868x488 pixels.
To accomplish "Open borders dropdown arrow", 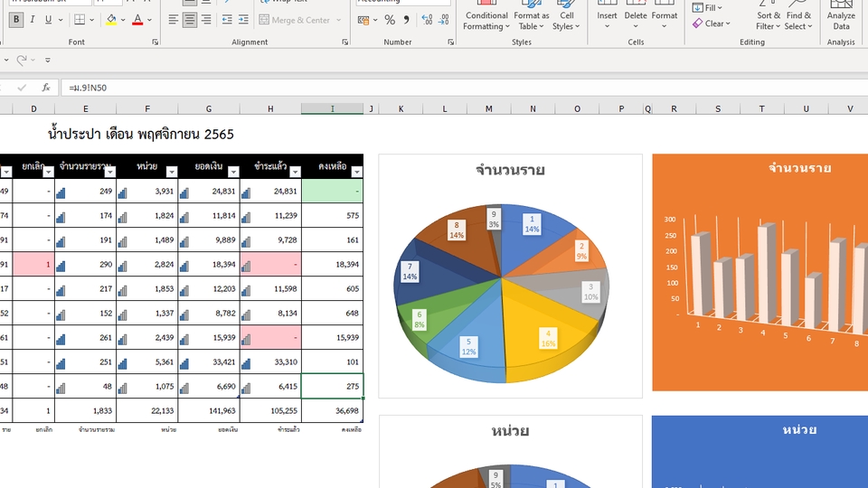I will tap(92, 20).
